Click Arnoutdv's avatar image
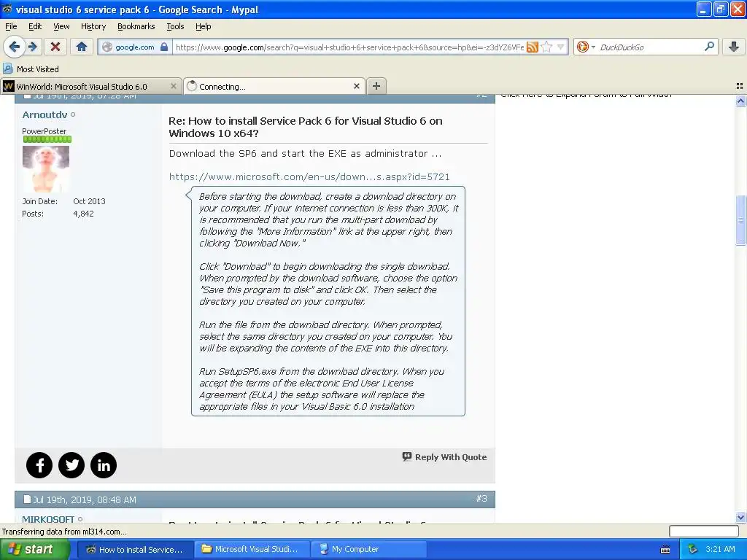 pyautogui.click(x=46, y=169)
